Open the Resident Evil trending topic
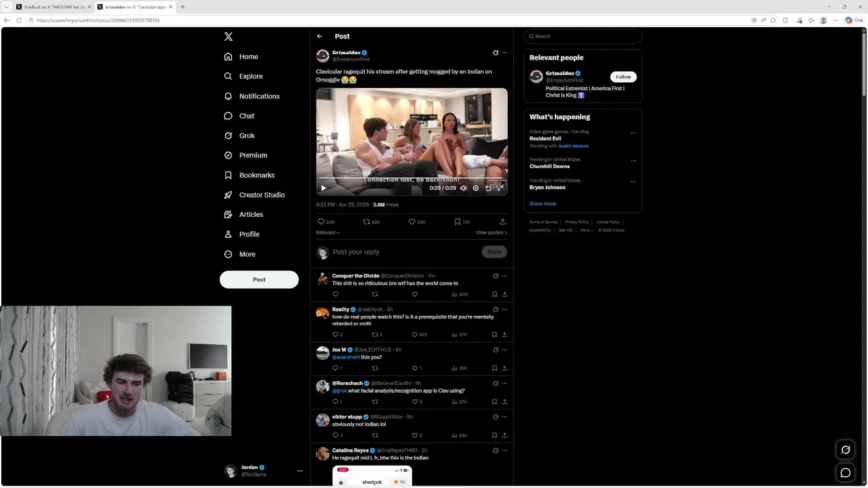 click(545, 138)
